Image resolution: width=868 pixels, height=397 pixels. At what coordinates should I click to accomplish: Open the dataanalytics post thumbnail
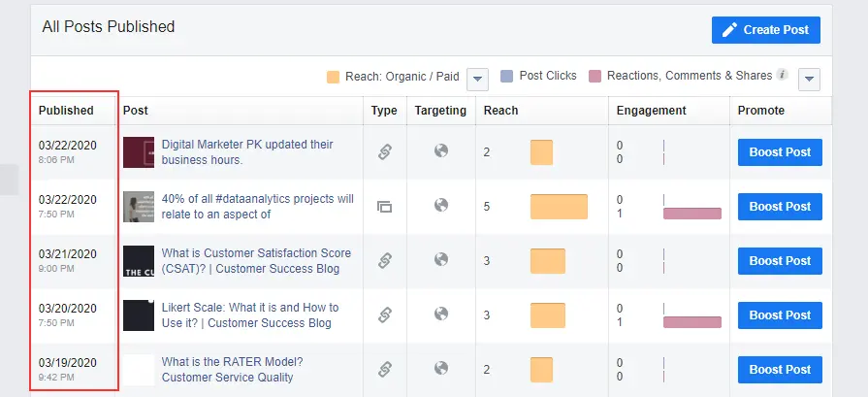[139, 207]
